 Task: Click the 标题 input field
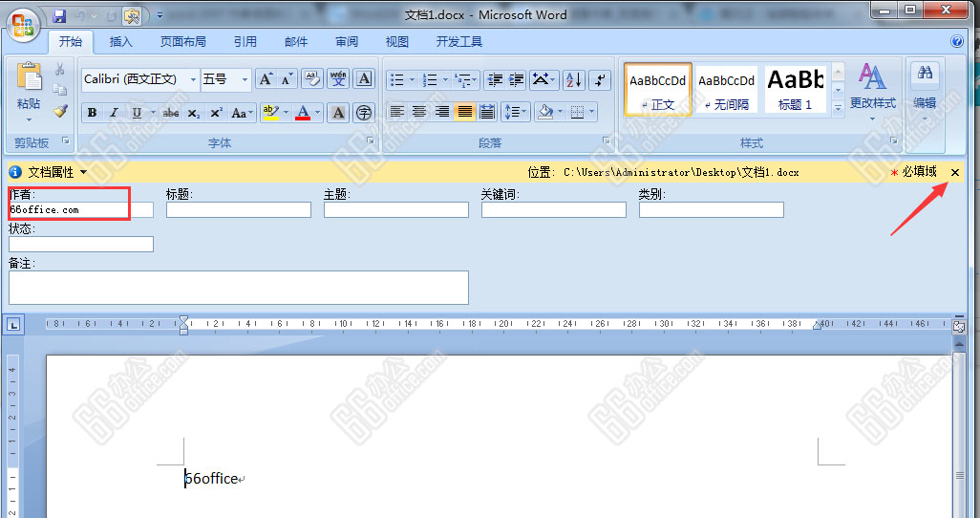pyautogui.click(x=239, y=209)
